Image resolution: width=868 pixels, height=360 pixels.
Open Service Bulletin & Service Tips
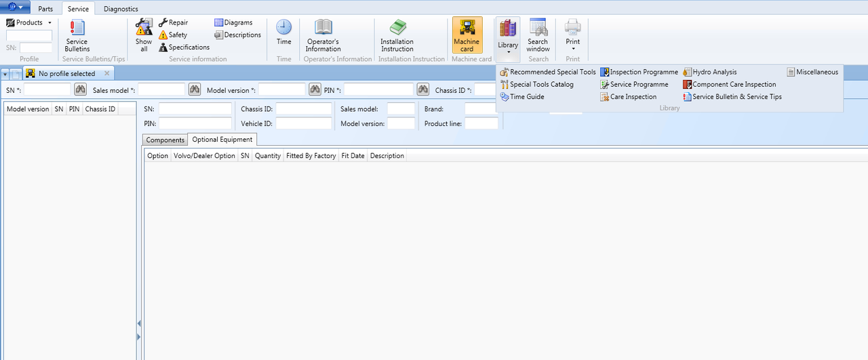tap(732, 96)
